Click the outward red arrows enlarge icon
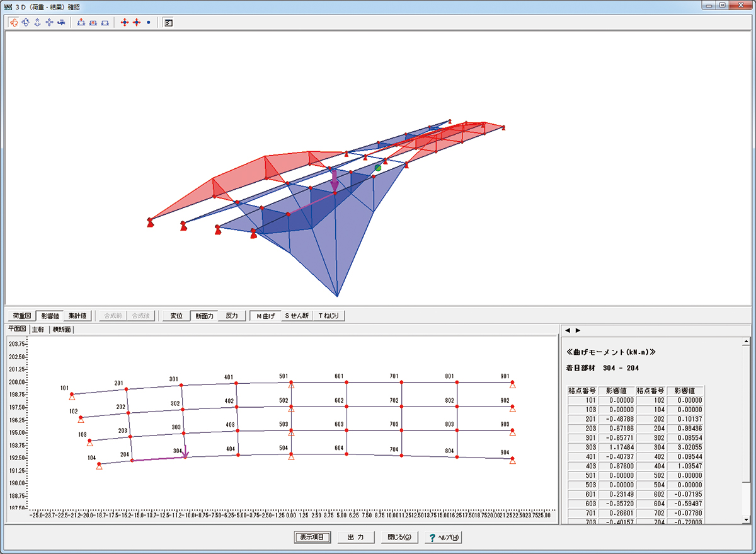Image resolution: width=756 pixels, height=554 pixels. coord(125,22)
